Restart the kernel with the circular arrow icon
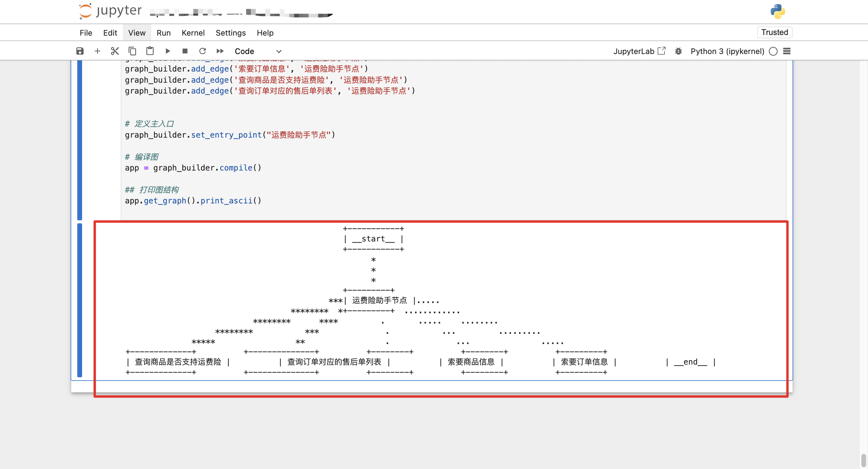 (203, 51)
